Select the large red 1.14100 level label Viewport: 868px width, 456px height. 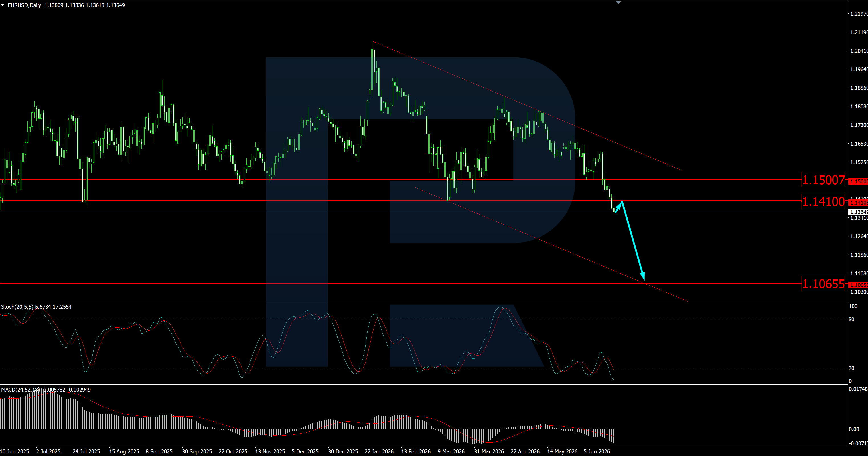point(823,202)
